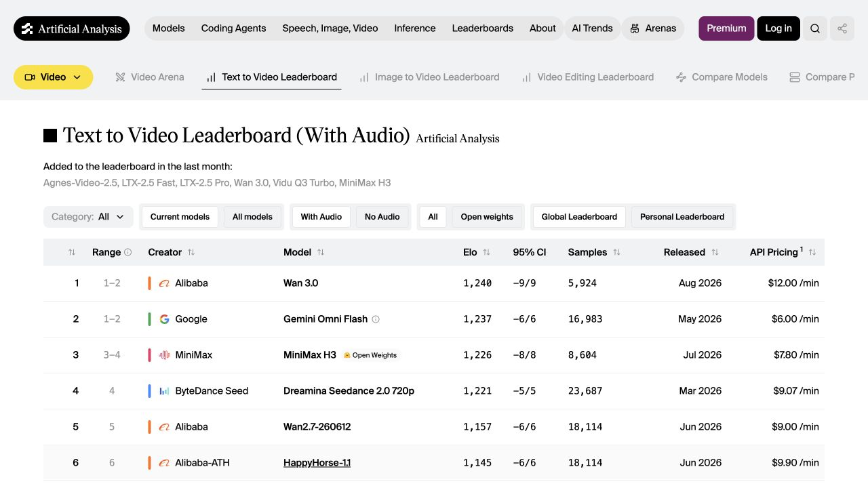The width and height of the screenshot is (868, 488).
Task: Click Text to Video Leaderboard chart icon
Action: point(212,77)
